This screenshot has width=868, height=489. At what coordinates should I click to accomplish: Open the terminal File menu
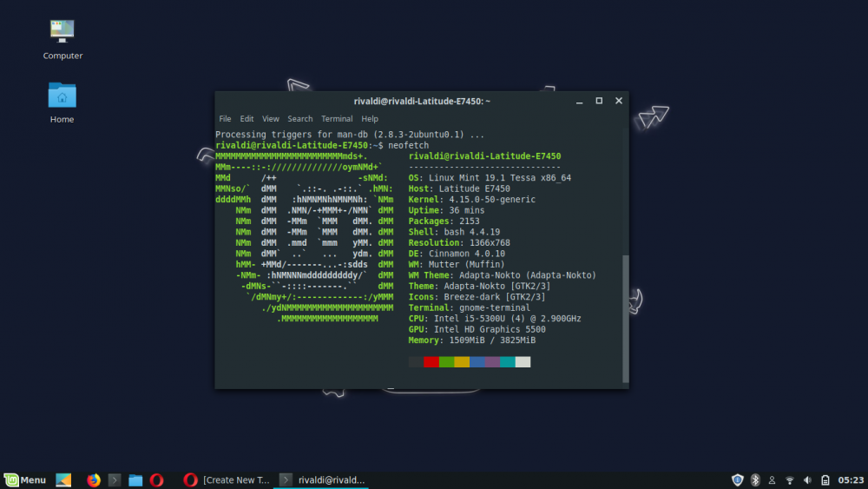pos(225,119)
